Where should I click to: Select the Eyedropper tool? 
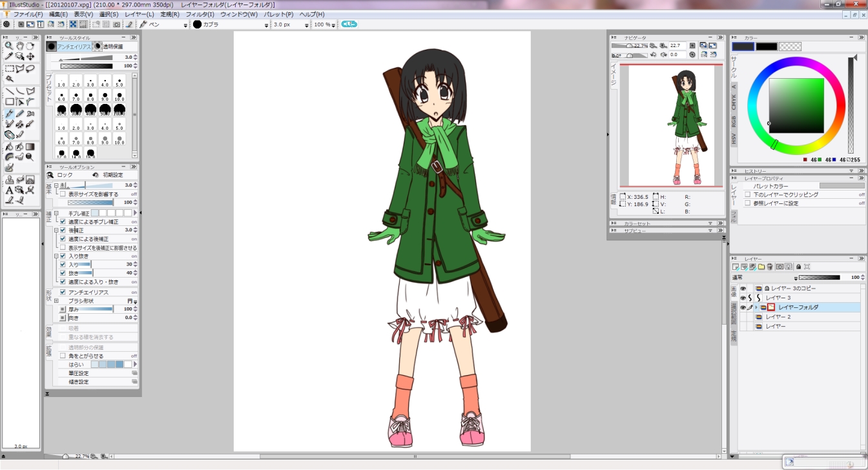click(9, 57)
